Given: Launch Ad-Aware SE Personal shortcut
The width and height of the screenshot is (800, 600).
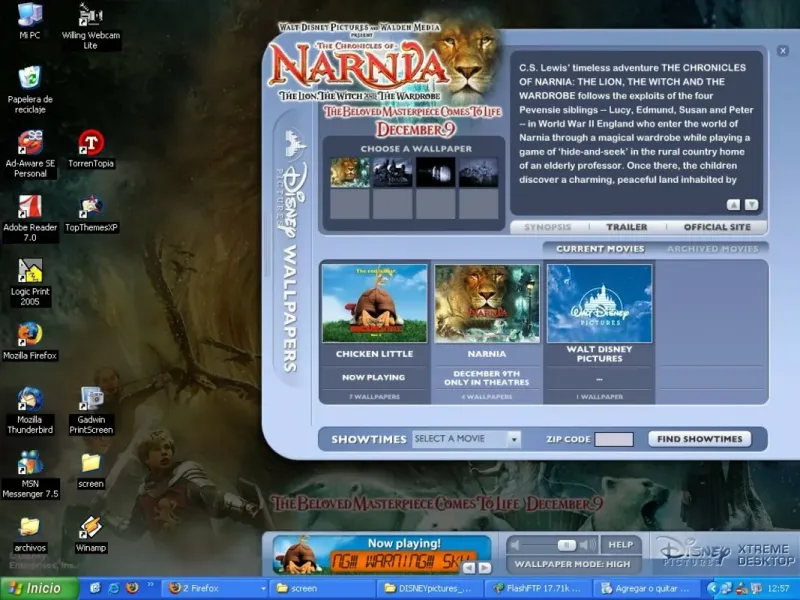Looking at the screenshot, I should point(30,153).
